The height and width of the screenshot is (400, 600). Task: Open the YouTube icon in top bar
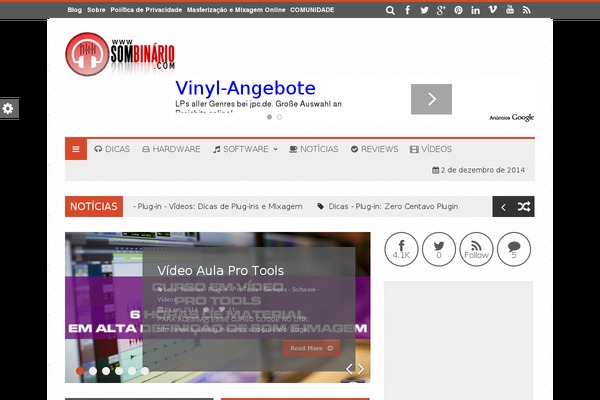tap(510, 10)
